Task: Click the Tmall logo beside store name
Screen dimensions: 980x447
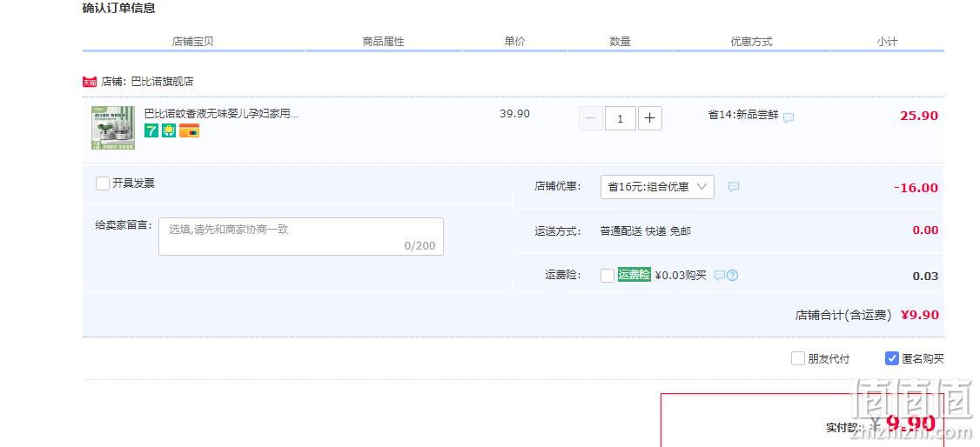Action: [x=90, y=82]
